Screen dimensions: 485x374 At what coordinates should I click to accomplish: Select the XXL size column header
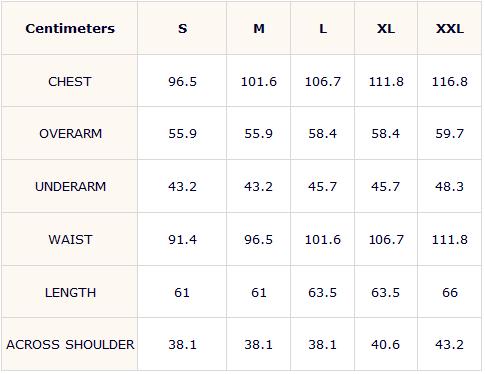click(x=450, y=29)
